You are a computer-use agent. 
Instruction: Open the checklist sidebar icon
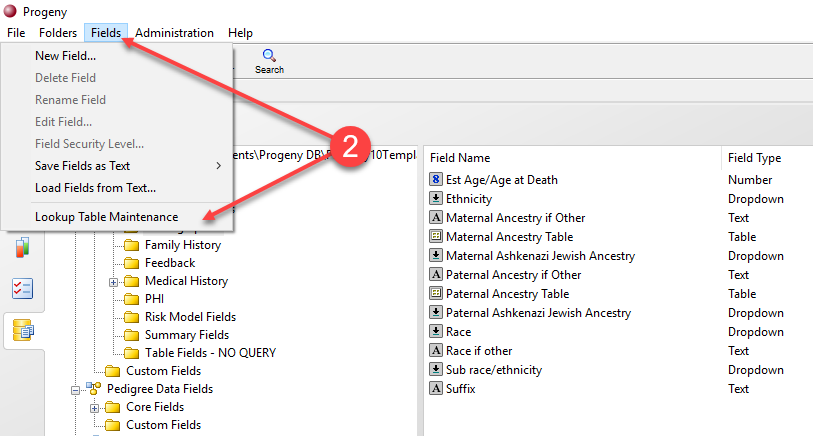[22, 289]
